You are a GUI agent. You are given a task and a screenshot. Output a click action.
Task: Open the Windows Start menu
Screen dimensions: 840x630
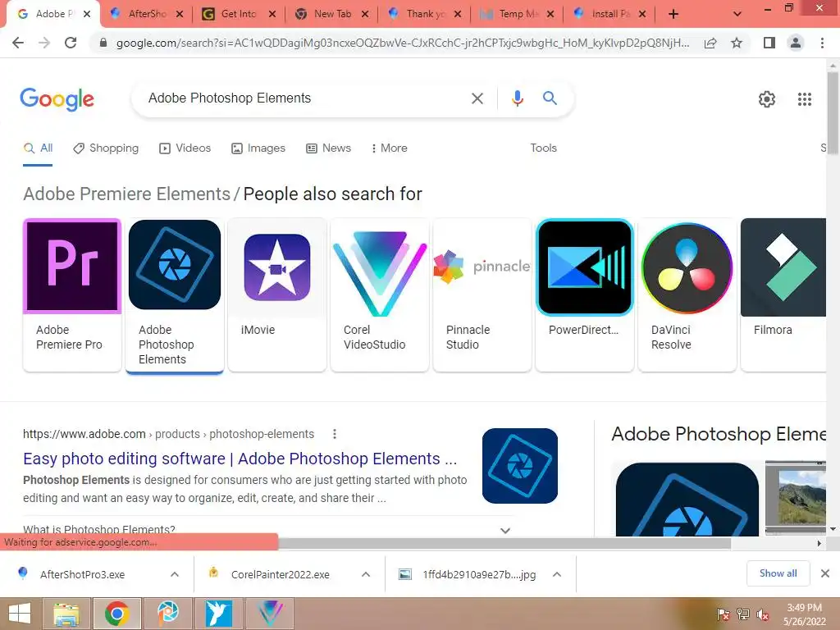coord(20,614)
